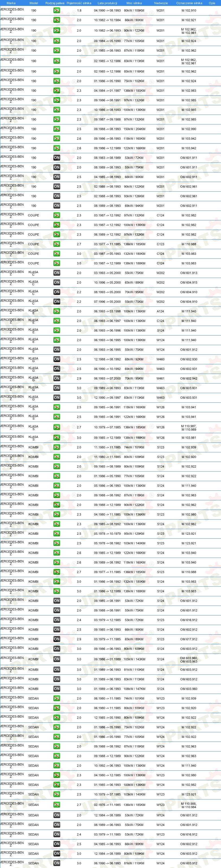Viewport: 221px width, 868px height.
Task: Click the M 102.990 engine code
Action: (x=188, y=129)
